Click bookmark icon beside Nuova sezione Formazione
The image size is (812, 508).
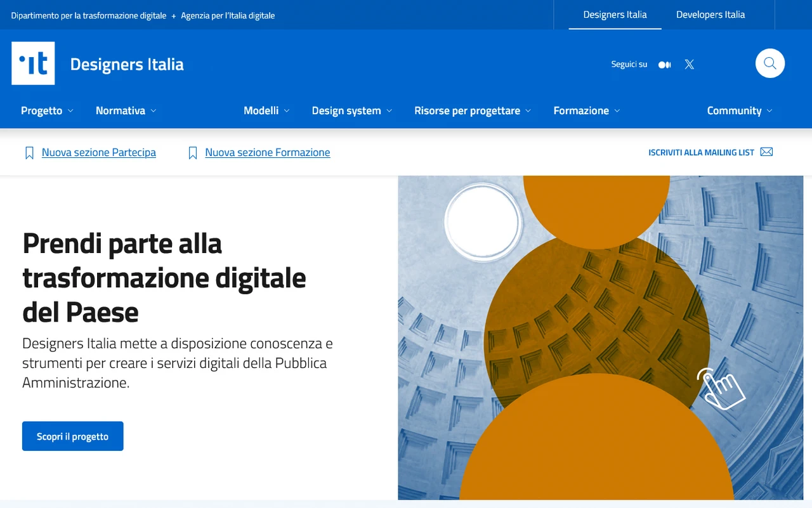pos(193,153)
